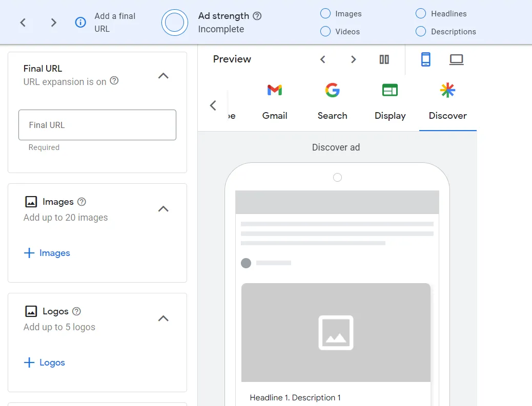Click 'Headline 1. Description 1' preview text
This screenshot has width=532, height=406.
pyautogui.click(x=295, y=397)
